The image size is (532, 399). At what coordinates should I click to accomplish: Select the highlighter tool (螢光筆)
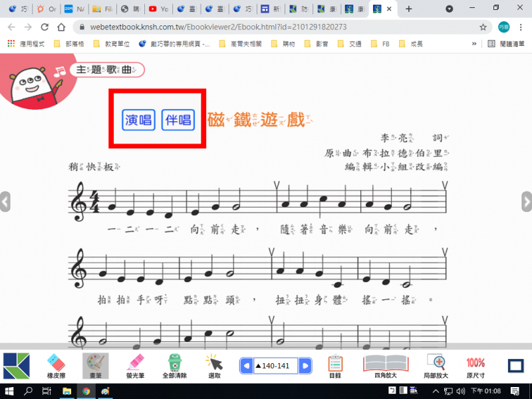tap(135, 365)
